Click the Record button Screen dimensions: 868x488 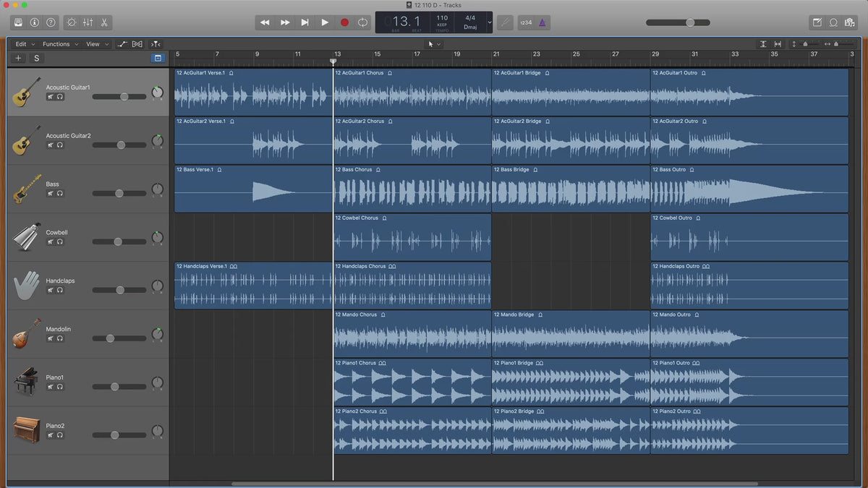click(x=344, y=22)
